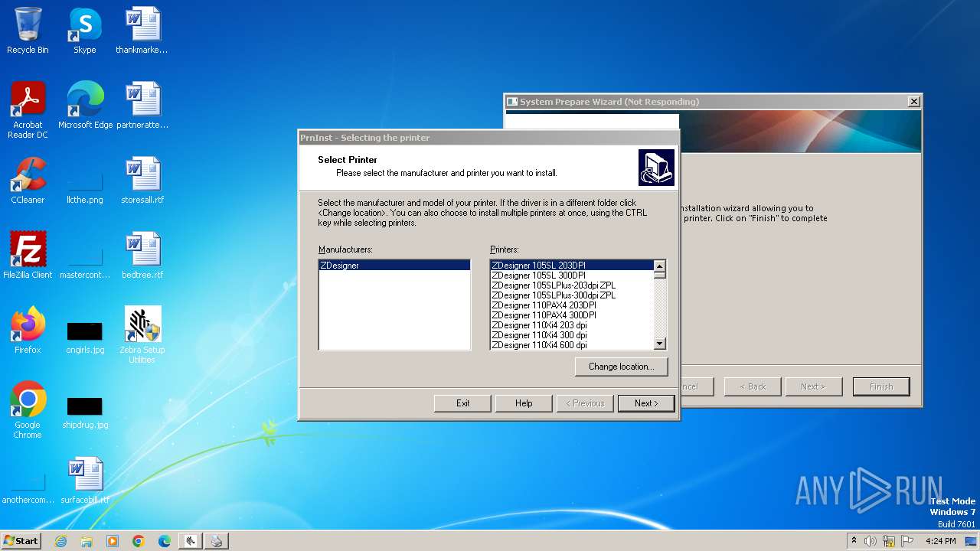Image resolution: width=980 pixels, height=551 pixels.
Task: Click Change location... button
Action: click(621, 367)
